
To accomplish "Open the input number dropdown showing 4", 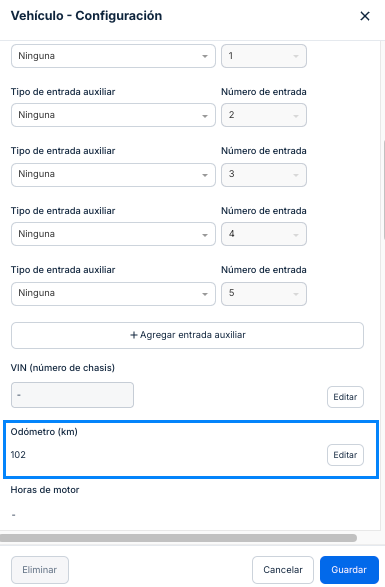I will point(264,234).
